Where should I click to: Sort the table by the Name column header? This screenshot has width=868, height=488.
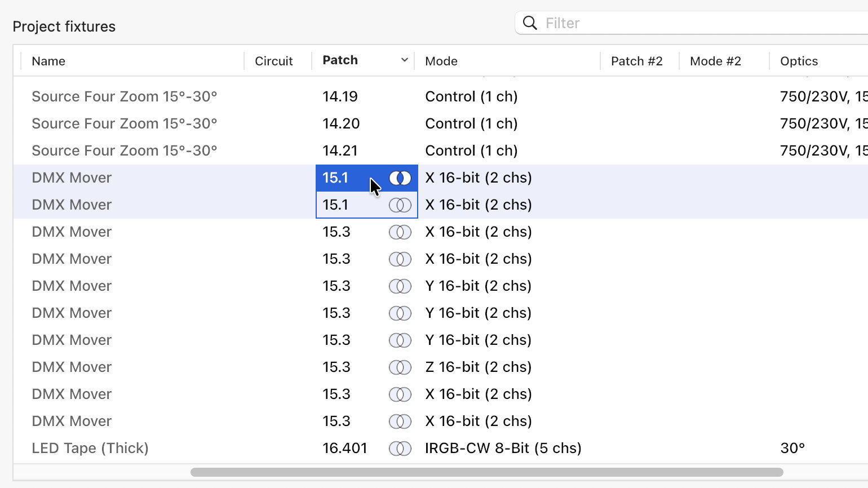pyautogui.click(x=48, y=61)
